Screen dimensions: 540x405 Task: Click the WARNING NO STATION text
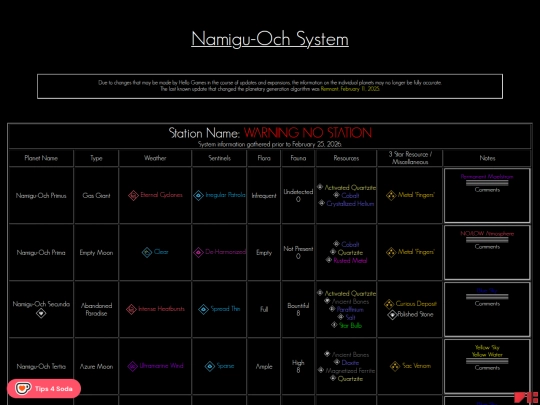click(x=308, y=133)
